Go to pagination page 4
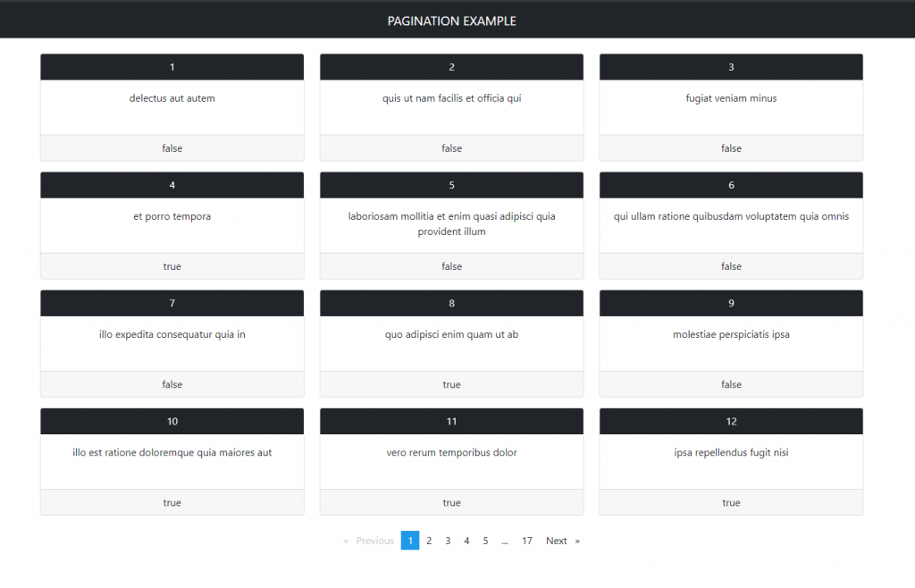Screen dimensions: 915x588 click(x=466, y=541)
